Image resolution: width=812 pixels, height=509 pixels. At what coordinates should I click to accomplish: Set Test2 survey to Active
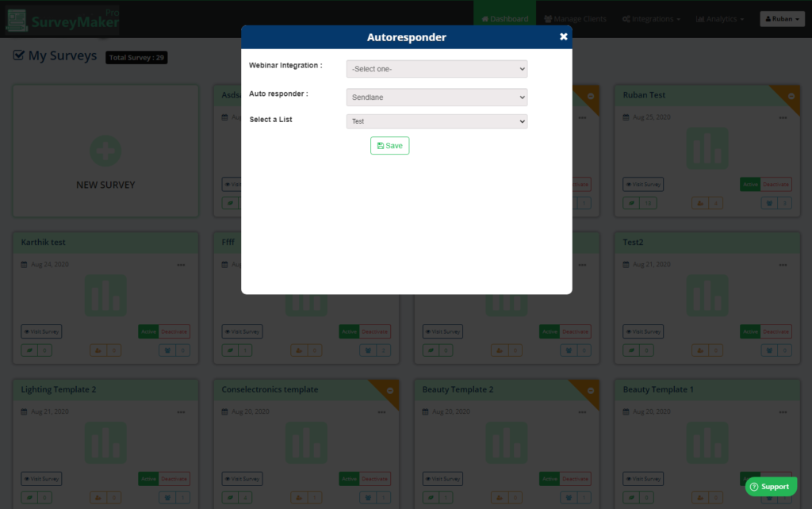point(750,331)
